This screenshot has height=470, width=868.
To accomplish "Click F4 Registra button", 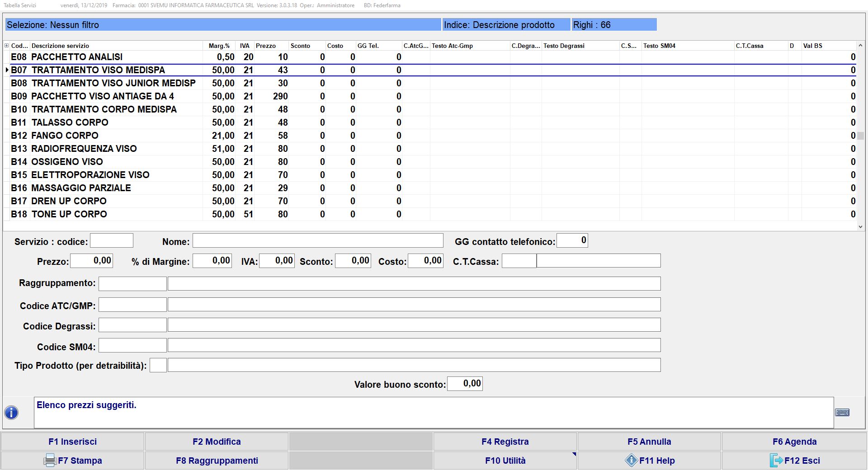I will pos(505,442).
